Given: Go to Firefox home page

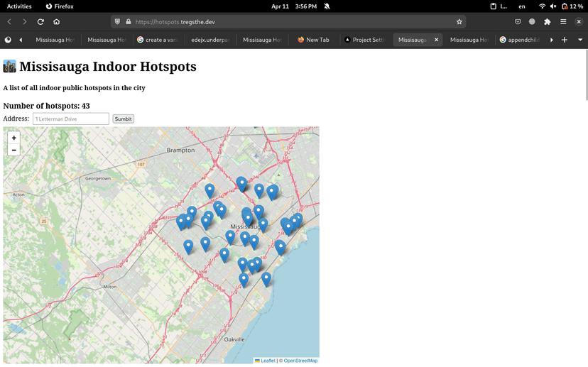Looking at the screenshot, I should click(57, 22).
